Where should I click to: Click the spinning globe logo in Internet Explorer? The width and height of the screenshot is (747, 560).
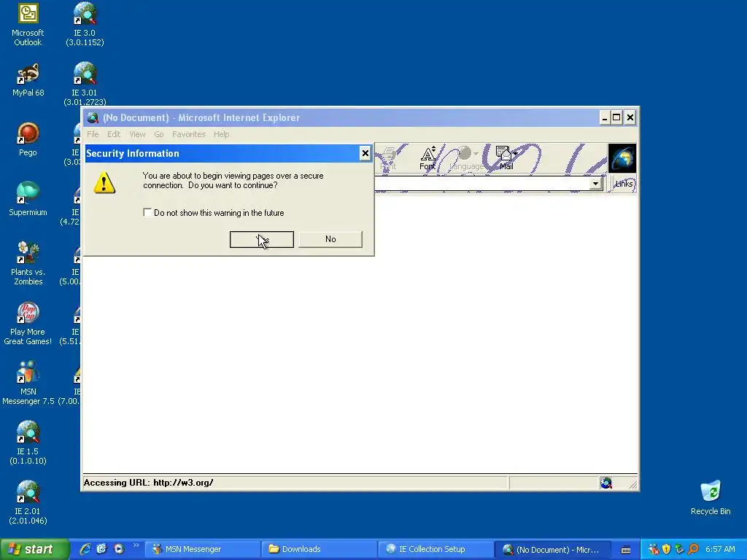622,158
